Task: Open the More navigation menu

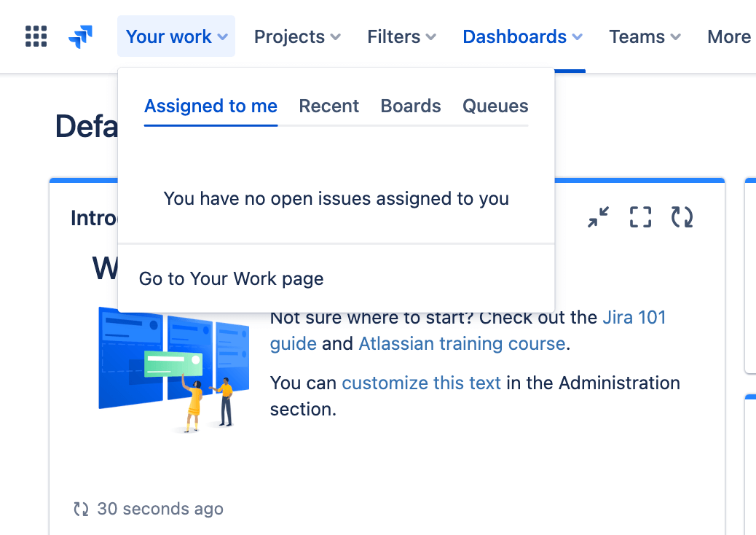Action: [729, 36]
